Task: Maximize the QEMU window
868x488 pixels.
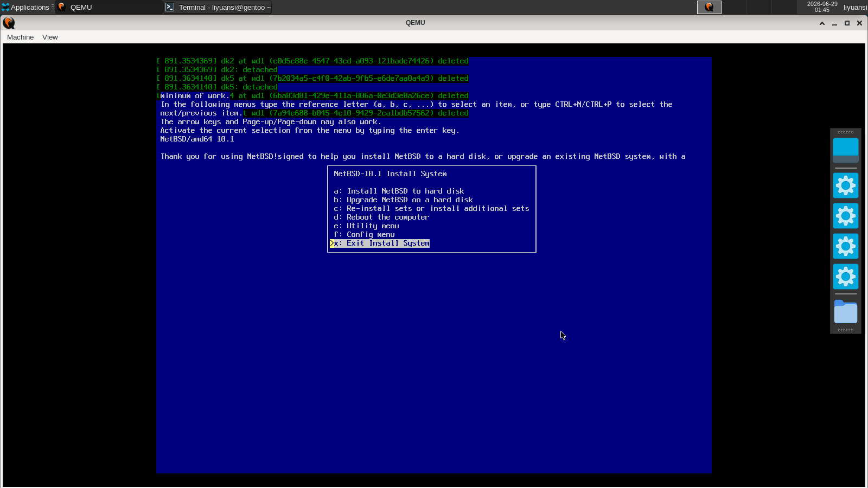Action: [847, 23]
